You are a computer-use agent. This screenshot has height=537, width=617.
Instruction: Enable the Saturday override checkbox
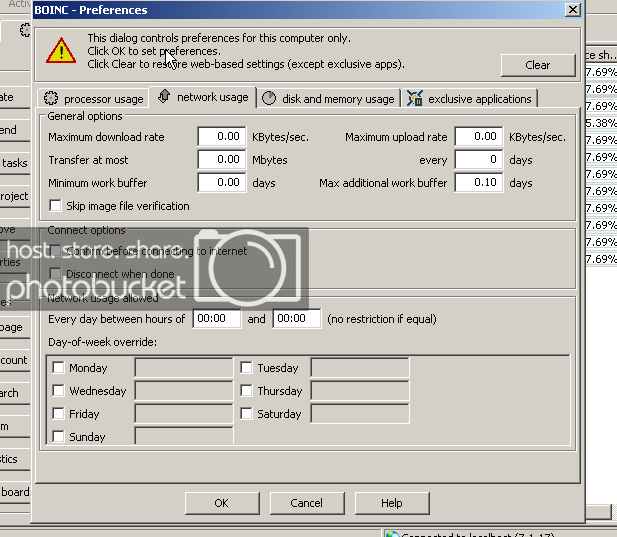pos(246,414)
